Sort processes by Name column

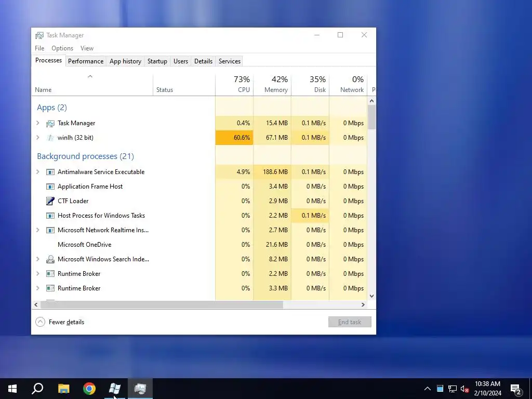point(91,85)
